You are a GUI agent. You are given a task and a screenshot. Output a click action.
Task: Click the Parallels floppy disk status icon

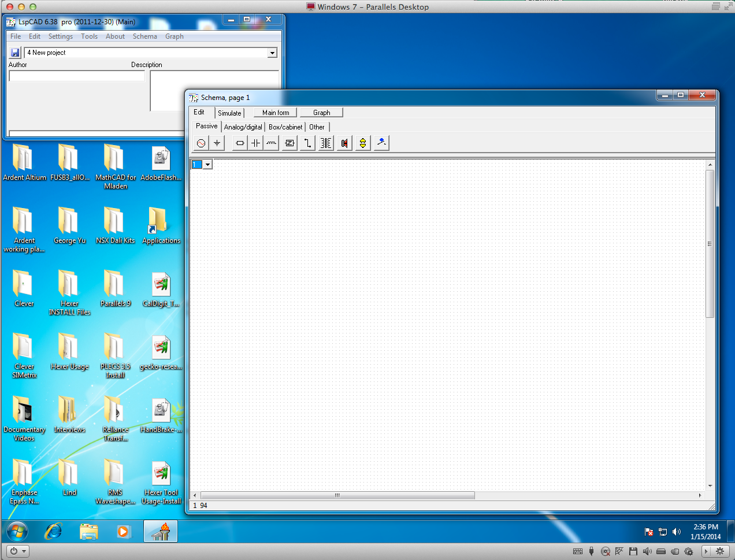(633, 551)
